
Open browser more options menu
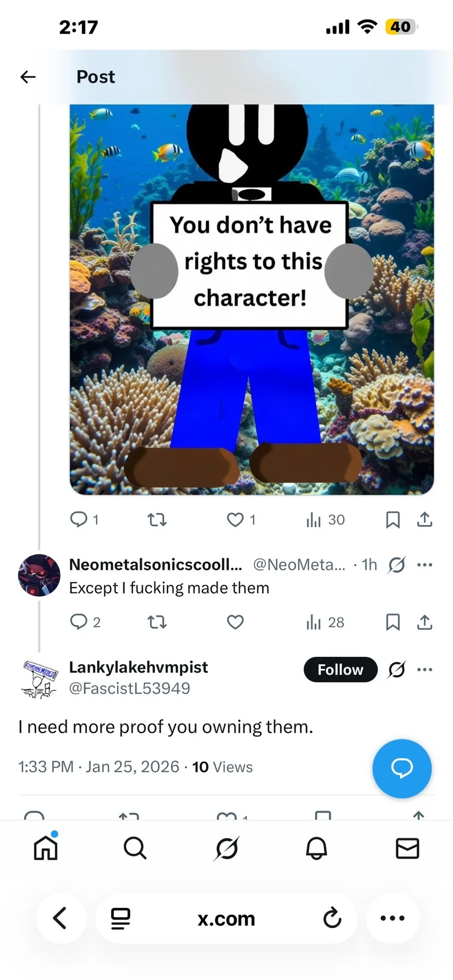coord(393,918)
